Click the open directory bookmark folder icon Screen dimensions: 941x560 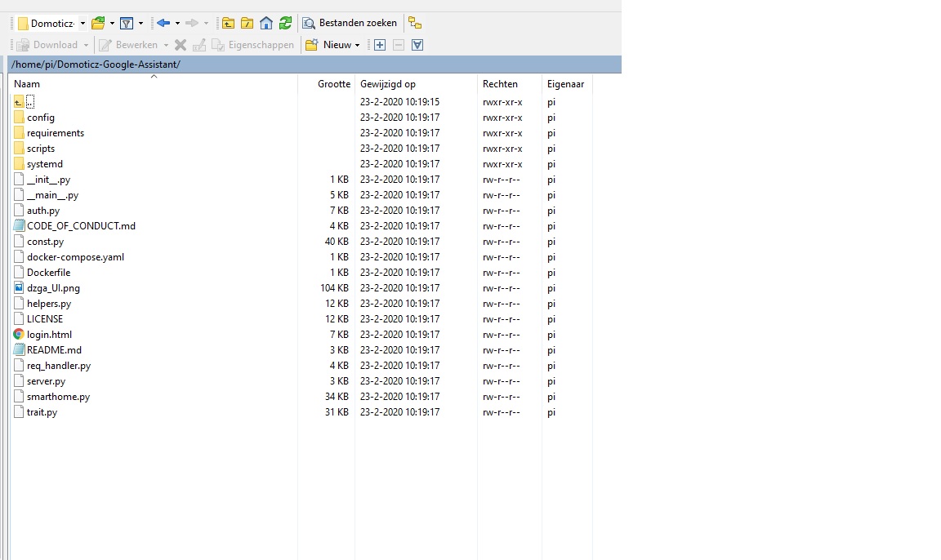point(98,24)
